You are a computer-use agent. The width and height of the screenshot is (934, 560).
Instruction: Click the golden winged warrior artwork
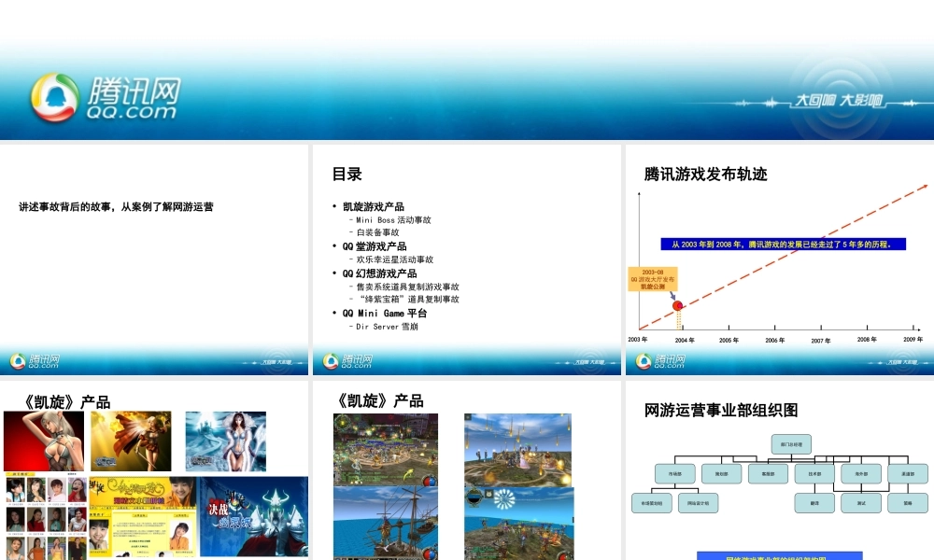[x=131, y=441]
